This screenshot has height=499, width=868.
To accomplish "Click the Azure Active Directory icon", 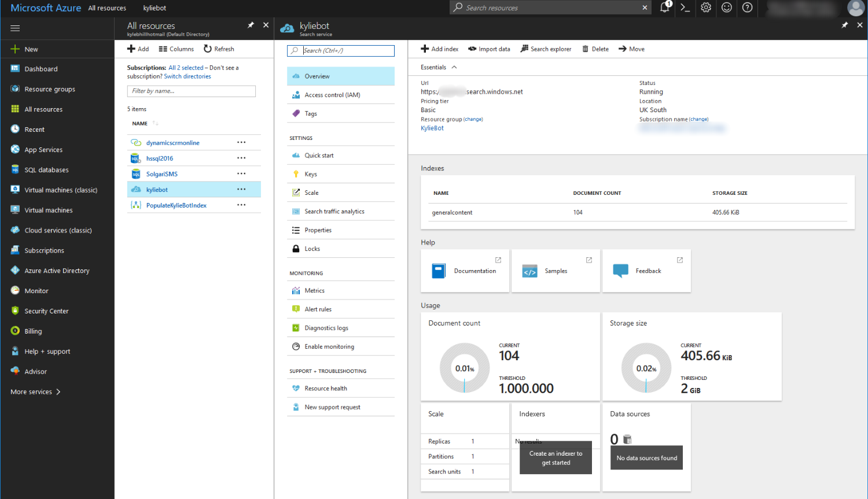I will [x=15, y=271].
